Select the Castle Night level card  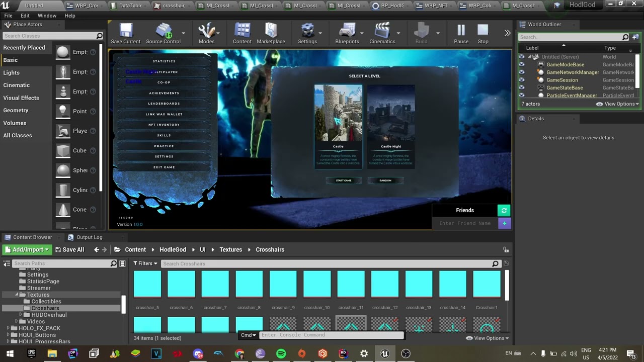pos(391,126)
